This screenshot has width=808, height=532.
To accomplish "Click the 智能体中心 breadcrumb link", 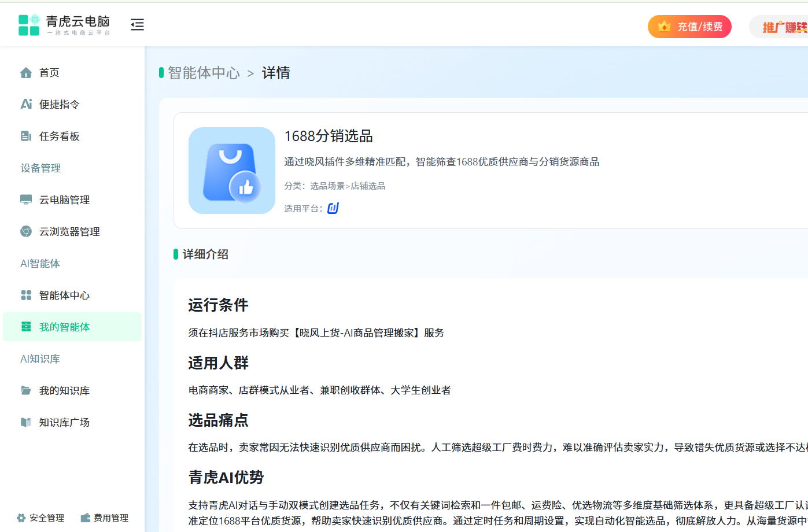I will pos(204,73).
